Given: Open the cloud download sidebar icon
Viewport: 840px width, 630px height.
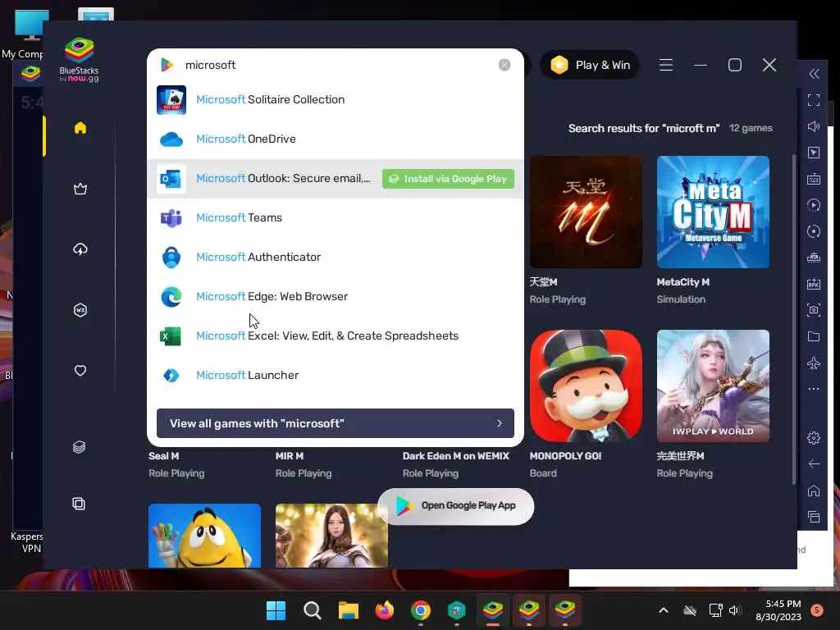Looking at the screenshot, I should pos(80,249).
